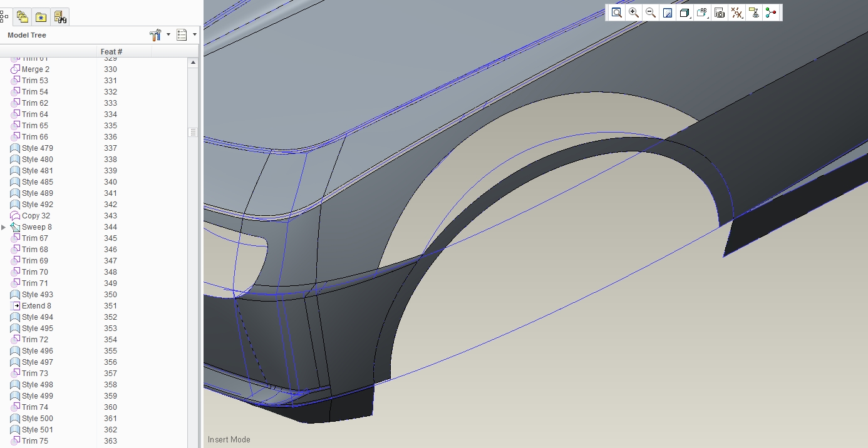Click the Model Tree show list icon
The height and width of the screenshot is (448, 868).
(182, 35)
